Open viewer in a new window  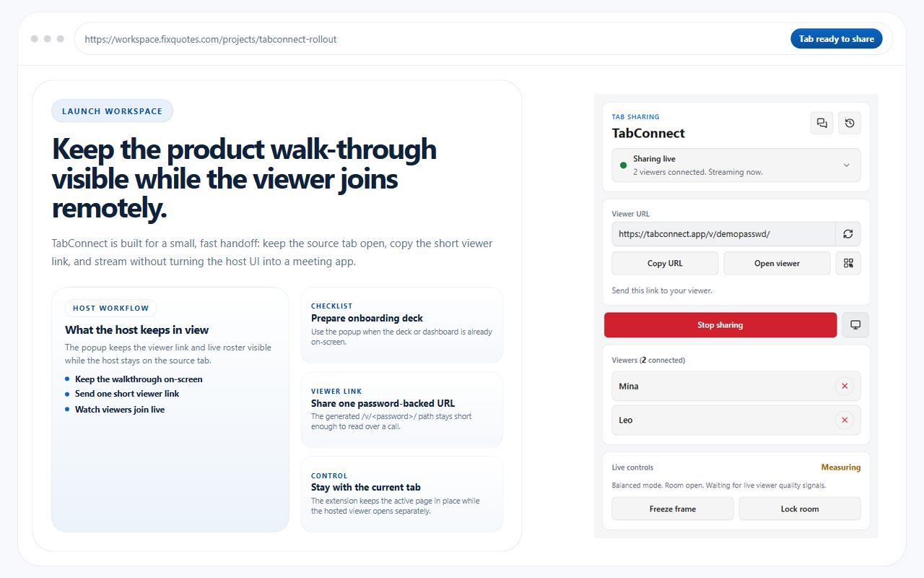[x=777, y=263]
